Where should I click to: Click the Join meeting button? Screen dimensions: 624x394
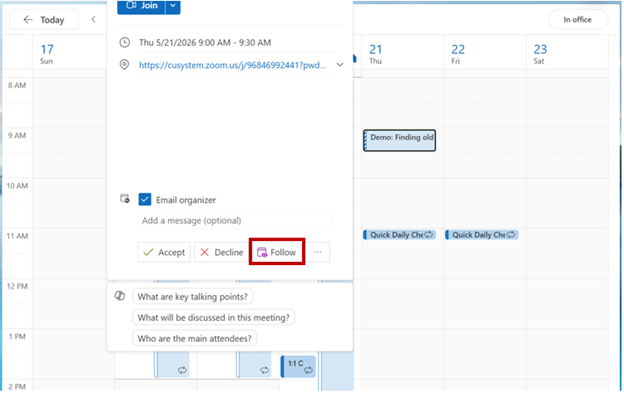pyautogui.click(x=141, y=7)
